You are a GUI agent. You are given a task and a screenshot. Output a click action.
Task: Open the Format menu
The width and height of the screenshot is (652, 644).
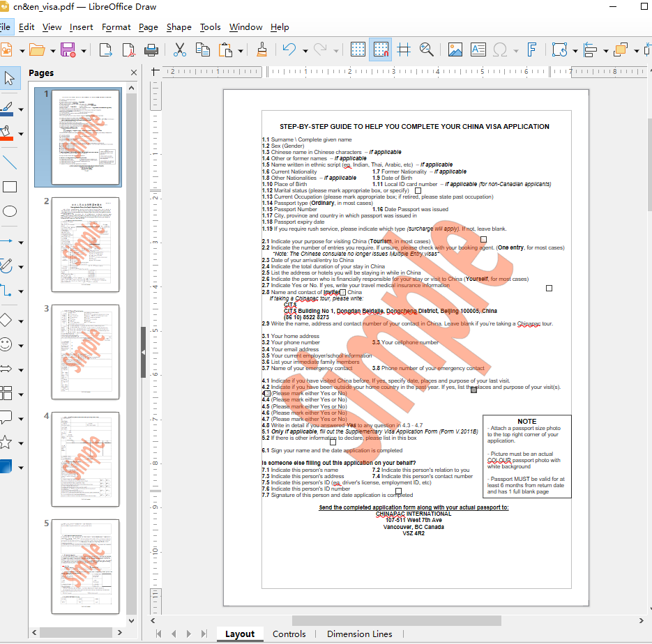click(116, 27)
